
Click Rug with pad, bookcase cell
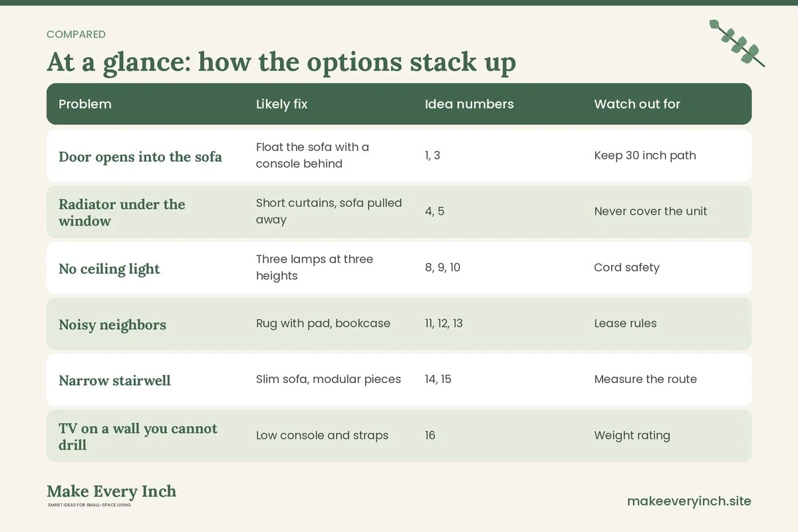[323, 324]
